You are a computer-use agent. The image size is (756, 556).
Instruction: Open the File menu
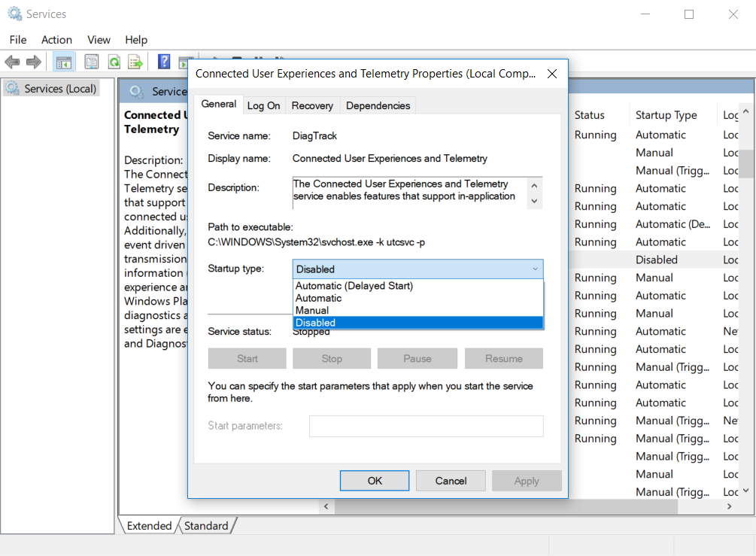click(x=18, y=40)
